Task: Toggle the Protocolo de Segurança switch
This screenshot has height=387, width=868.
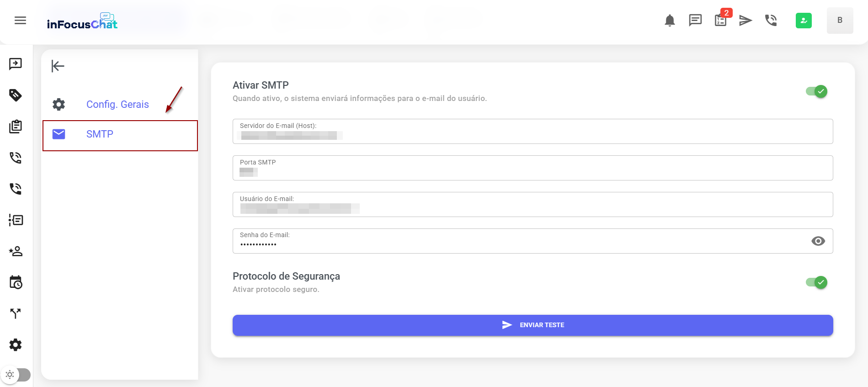Action: [x=817, y=282]
